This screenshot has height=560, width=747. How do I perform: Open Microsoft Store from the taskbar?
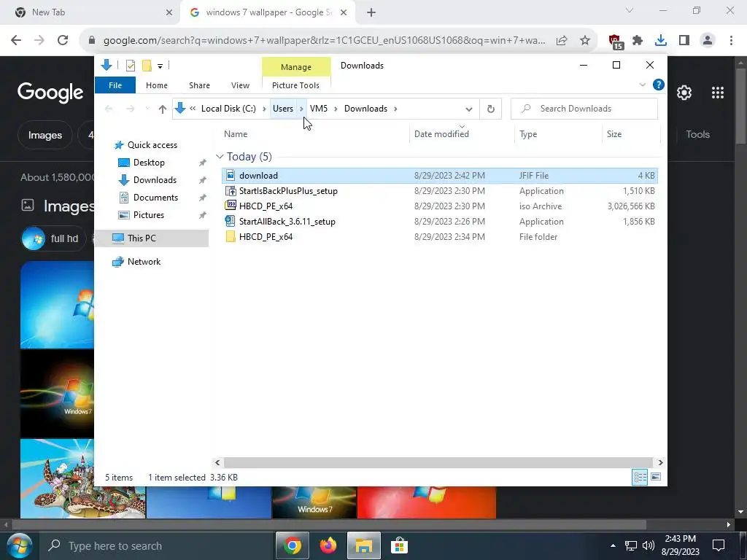click(x=399, y=545)
